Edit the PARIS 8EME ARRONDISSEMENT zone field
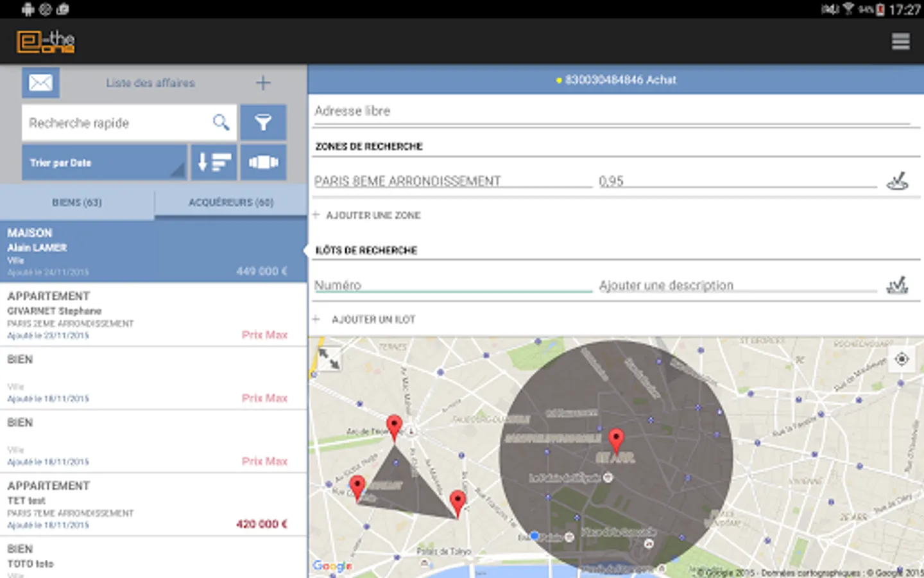This screenshot has height=578, width=924. [x=453, y=181]
